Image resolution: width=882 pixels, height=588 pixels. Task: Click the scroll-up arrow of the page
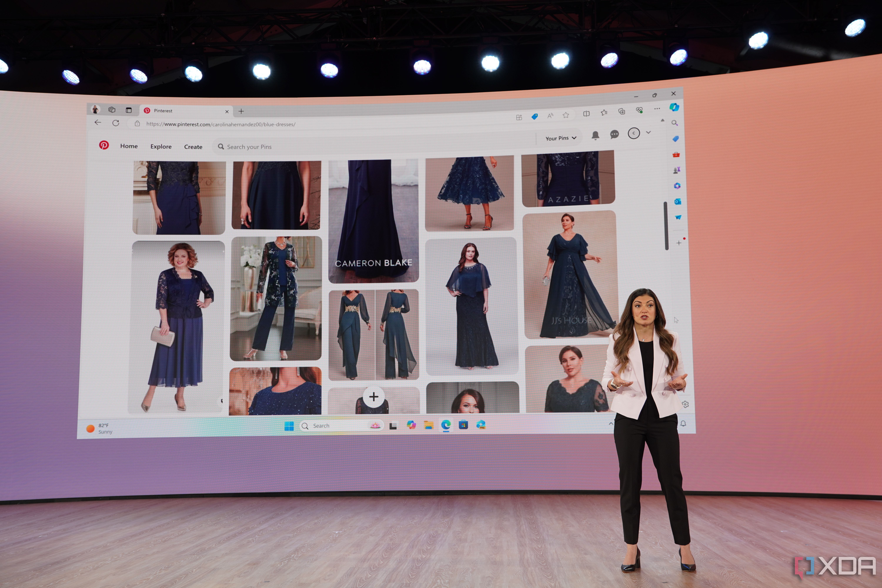tap(663, 120)
